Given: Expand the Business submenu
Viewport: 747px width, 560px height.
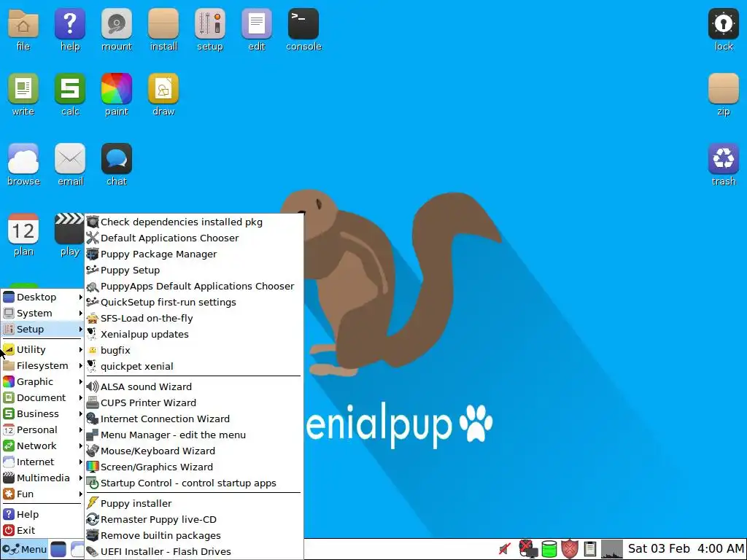Looking at the screenshot, I should (x=43, y=414).
